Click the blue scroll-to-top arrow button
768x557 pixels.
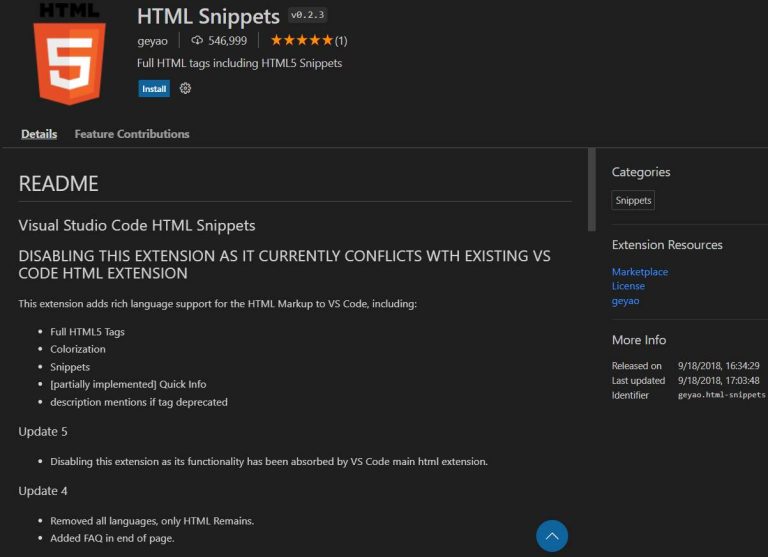tap(552, 536)
